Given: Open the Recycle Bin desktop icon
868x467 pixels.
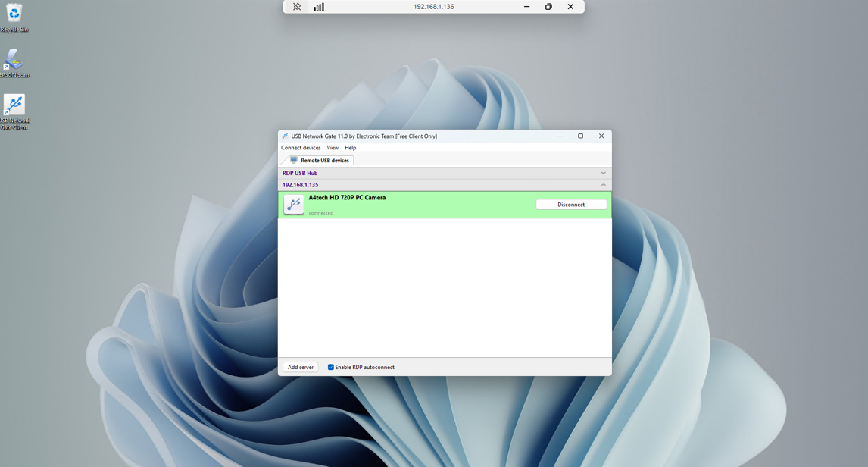Looking at the screenshot, I should (14, 17).
